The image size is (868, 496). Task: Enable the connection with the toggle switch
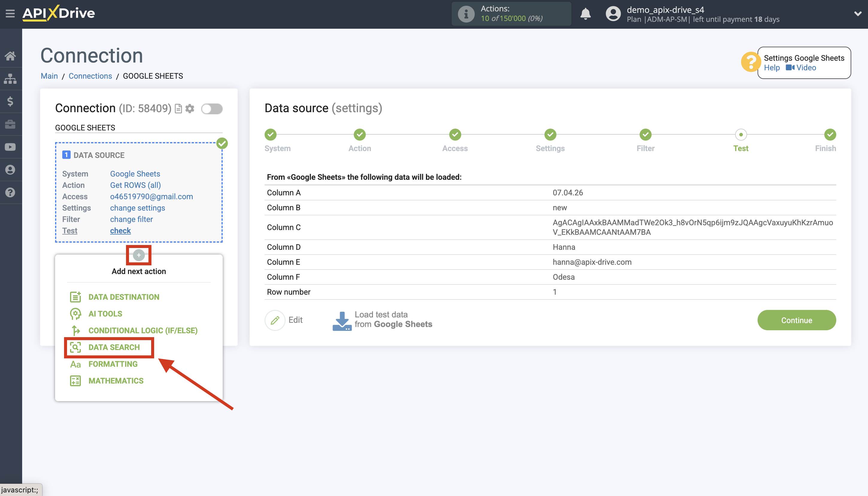coord(212,108)
